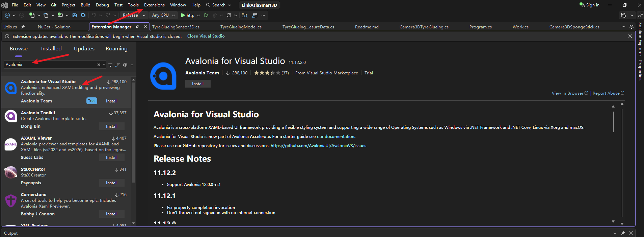Open the Readme.md document tab
The height and width of the screenshot is (237, 644).
coord(367,27)
